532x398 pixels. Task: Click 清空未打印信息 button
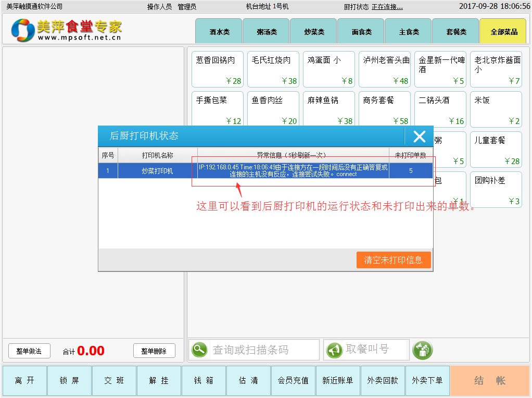[x=393, y=260]
